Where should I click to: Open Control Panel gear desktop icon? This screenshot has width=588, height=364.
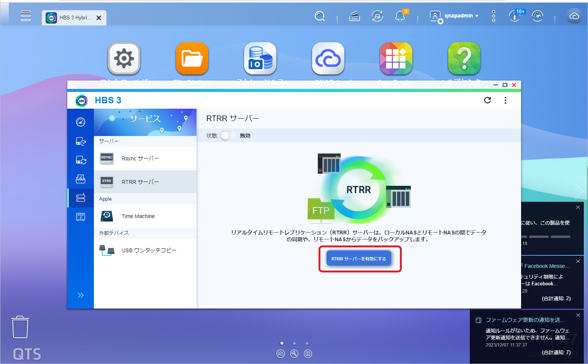pyautogui.click(x=124, y=59)
